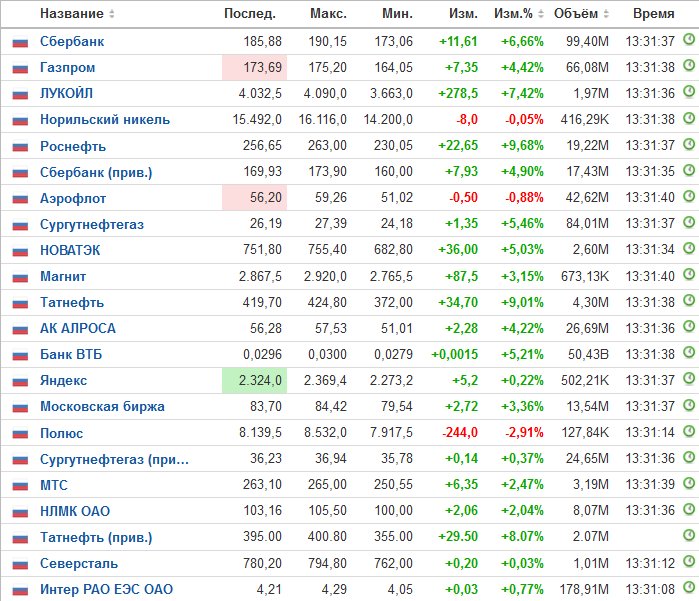Sort by the Изм.% column arrows
The image size is (699, 601).
(541, 14)
